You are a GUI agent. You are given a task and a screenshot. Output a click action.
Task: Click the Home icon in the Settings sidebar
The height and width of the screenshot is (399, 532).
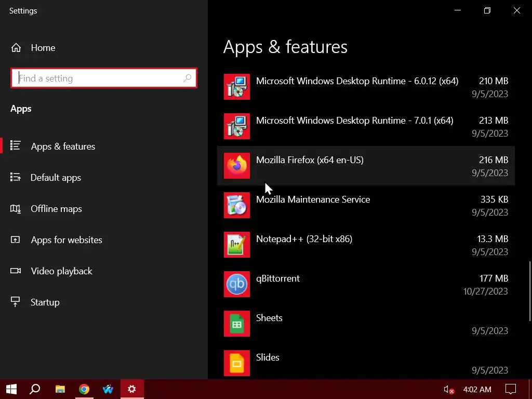(x=16, y=48)
